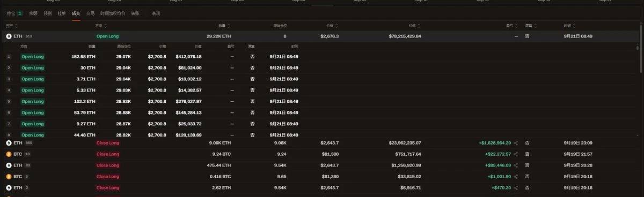Select the 成交 fills tab
This screenshot has height=197, width=644.
click(76, 13)
